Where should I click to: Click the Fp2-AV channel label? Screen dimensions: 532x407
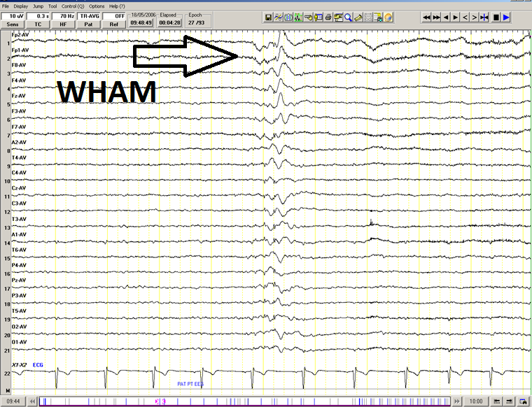(x=20, y=34)
